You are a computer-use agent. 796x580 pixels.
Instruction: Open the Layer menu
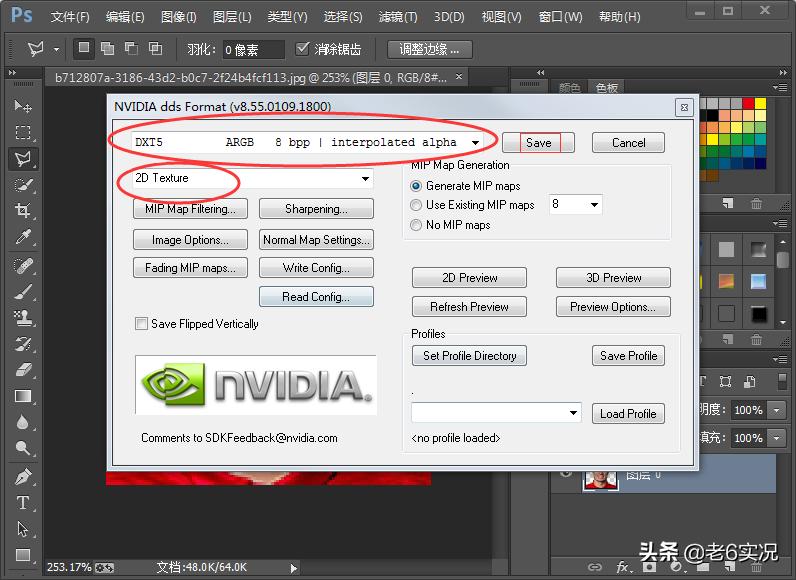pyautogui.click(x=232, y=17)
